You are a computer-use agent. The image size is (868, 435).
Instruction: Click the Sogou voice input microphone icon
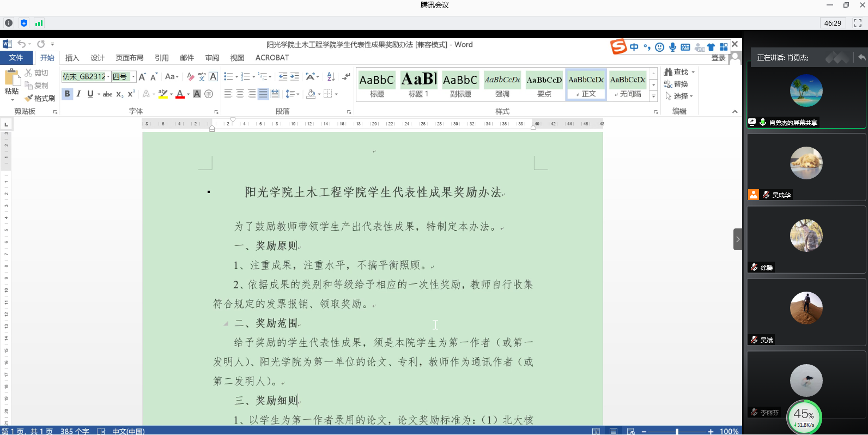[672, 47]
